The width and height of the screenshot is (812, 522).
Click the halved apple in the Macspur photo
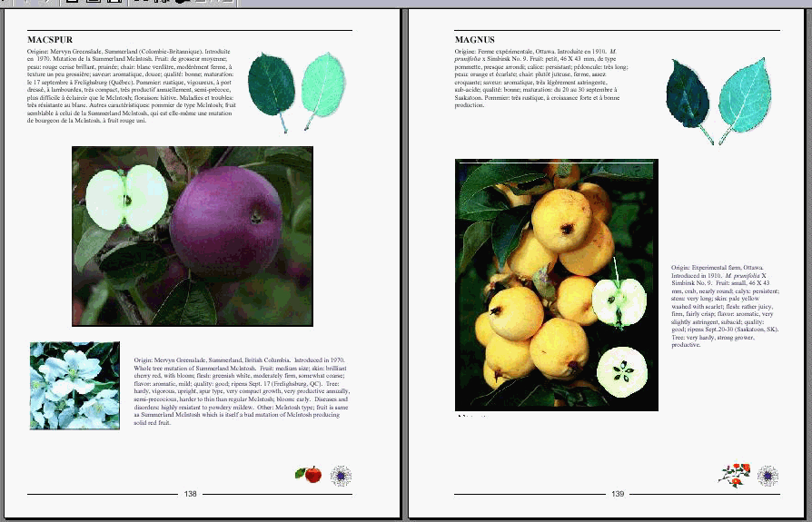coord(127,198)
